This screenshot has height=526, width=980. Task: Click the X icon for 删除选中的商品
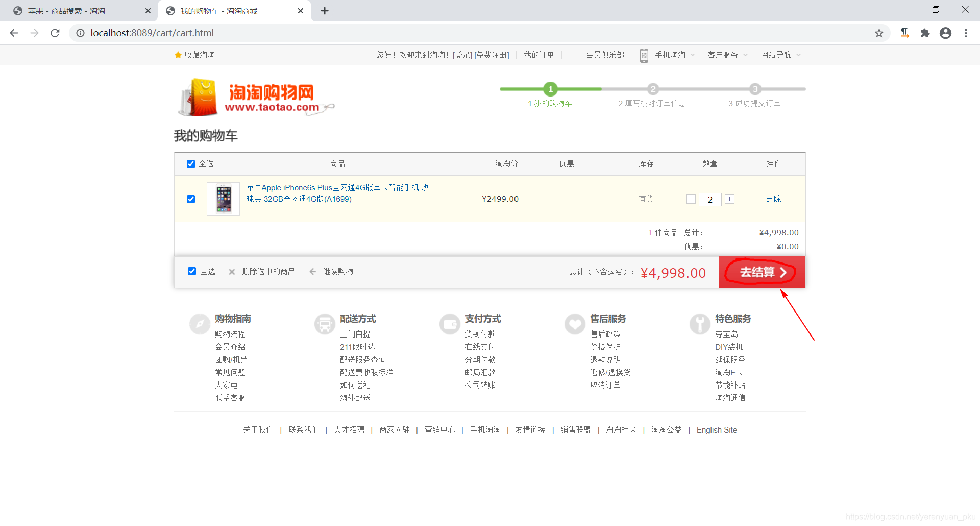coord(232,272)
